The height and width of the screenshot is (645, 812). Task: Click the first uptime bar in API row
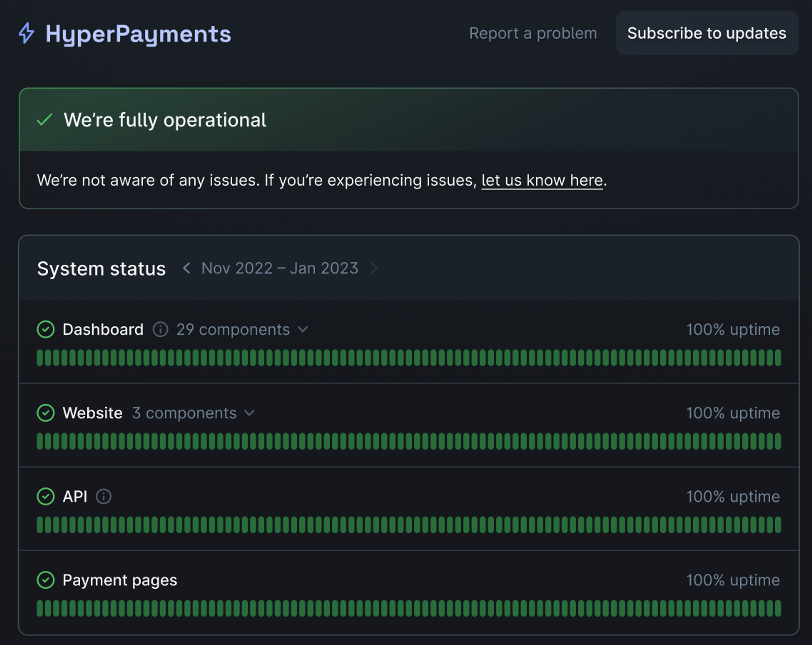[40, 525]
